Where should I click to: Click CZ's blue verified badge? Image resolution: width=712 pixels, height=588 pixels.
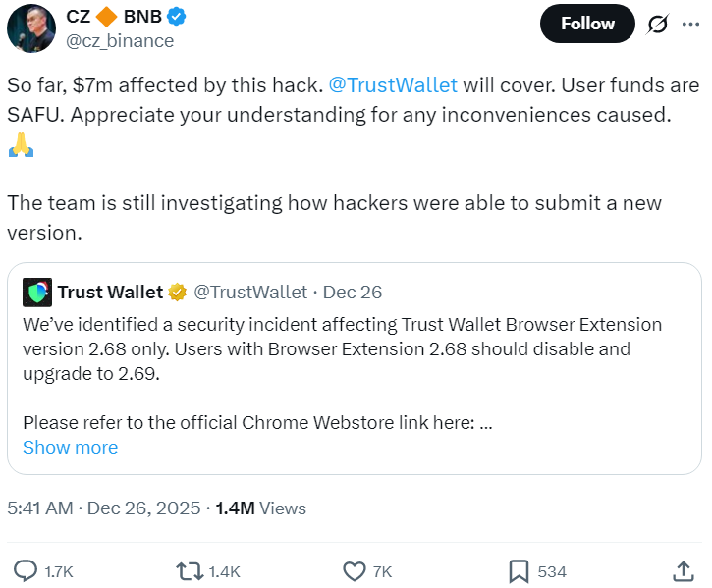[178, 17]
